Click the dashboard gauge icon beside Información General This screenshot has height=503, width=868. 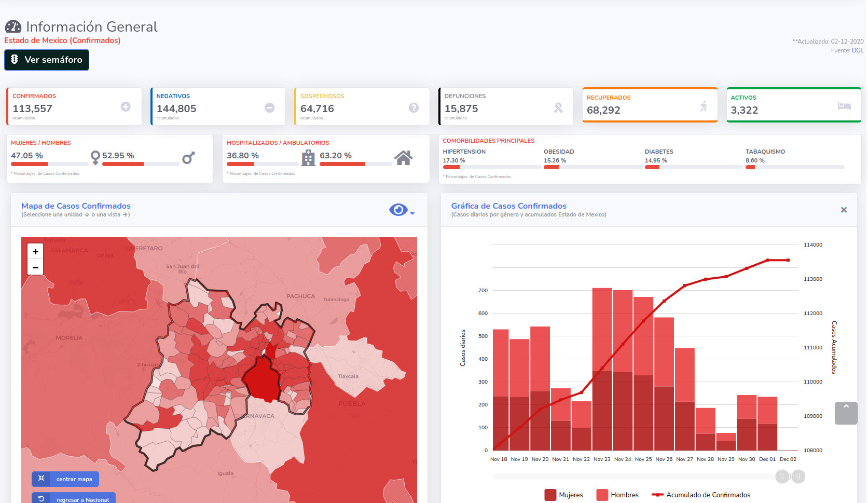[13, 26]
